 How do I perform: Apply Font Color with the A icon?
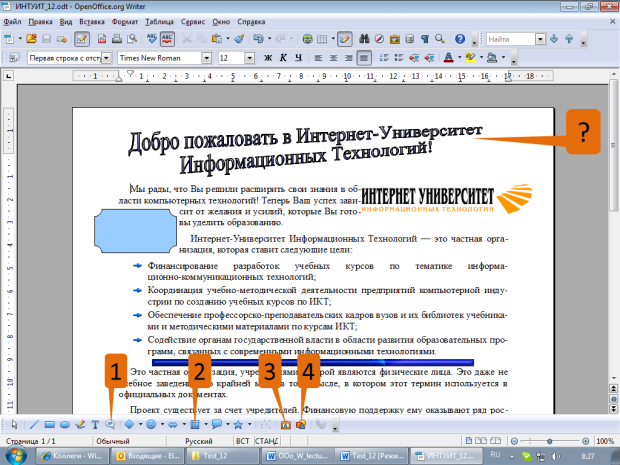coord(448,58)
